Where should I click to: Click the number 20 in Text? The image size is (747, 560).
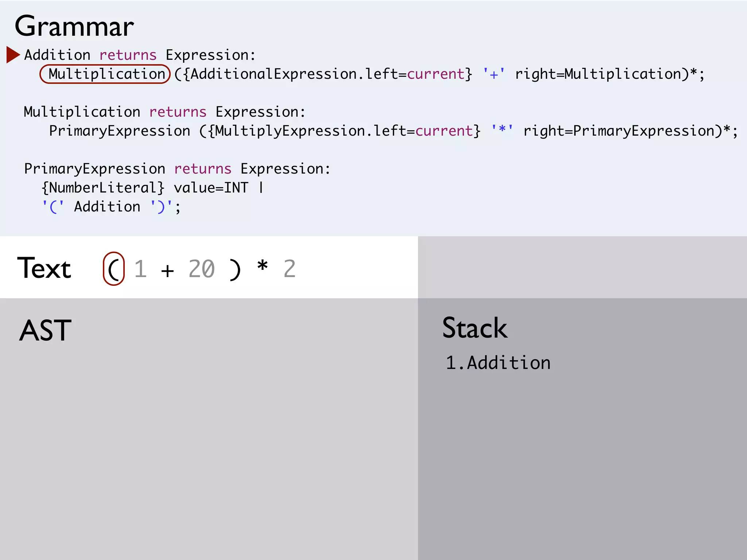click(202, 269)
